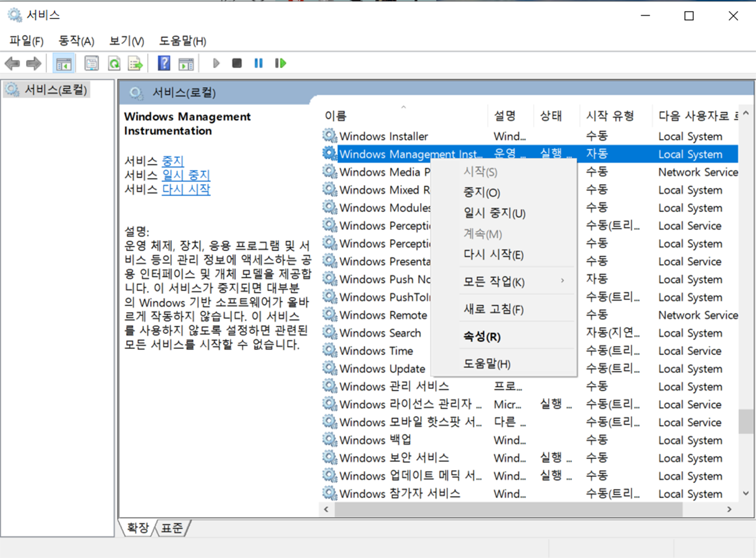Open the Properties toolbar icon
This screenshot has height=558, width=756.
pos(91,63)
